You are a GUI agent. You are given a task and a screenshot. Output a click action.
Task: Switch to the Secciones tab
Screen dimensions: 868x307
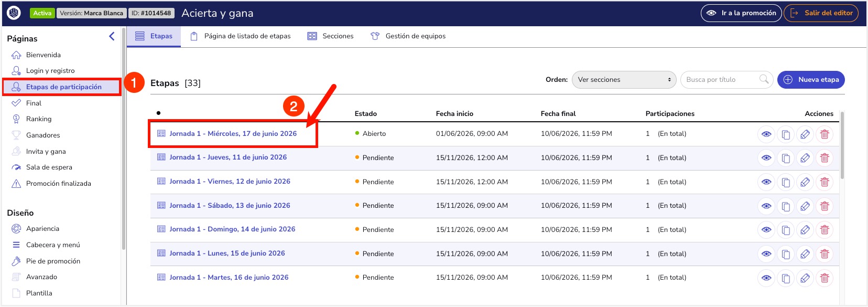click(330, 36)
